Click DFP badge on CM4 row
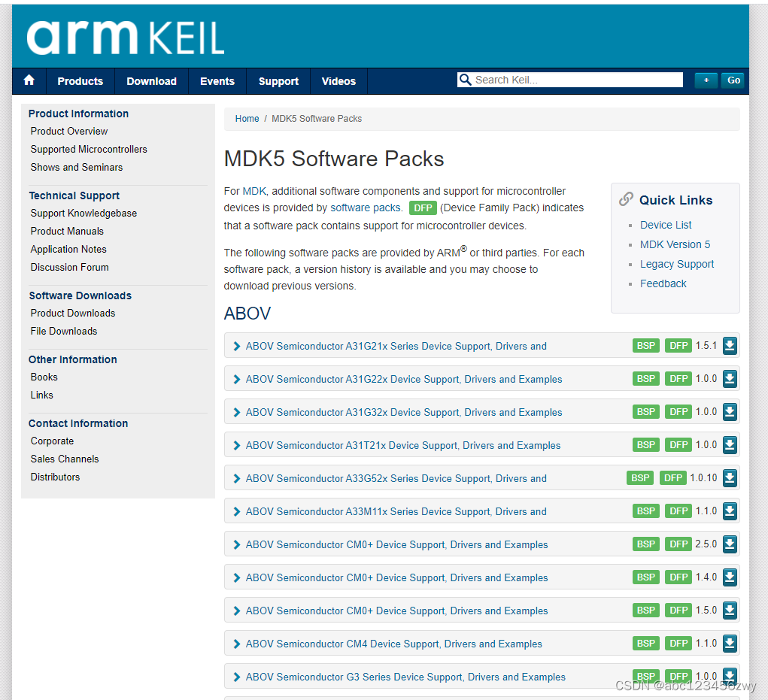The image size is (768, 700). click(678, 643)
